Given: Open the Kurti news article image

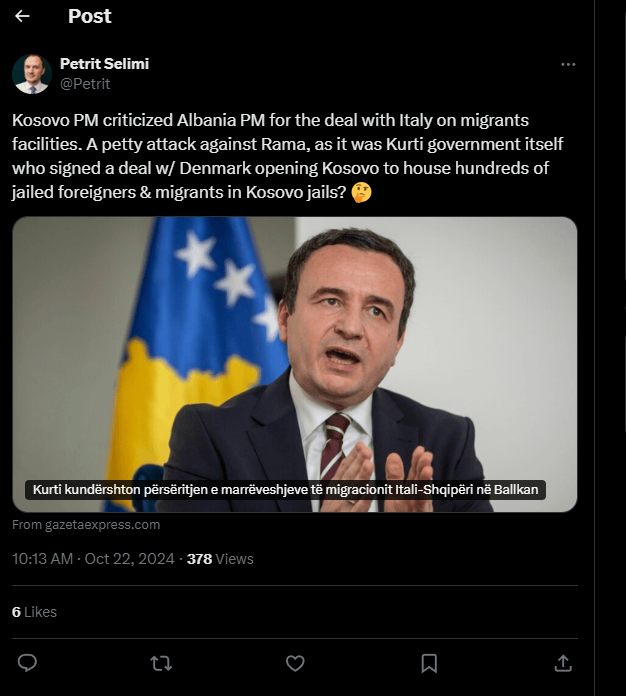Looking at the screenshot, I should 400,350.
